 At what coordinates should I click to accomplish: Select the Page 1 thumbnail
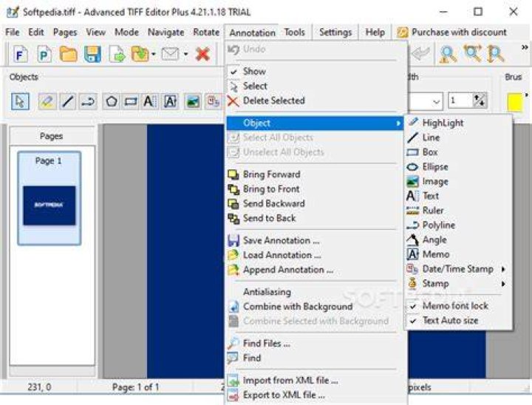[50, 198]
